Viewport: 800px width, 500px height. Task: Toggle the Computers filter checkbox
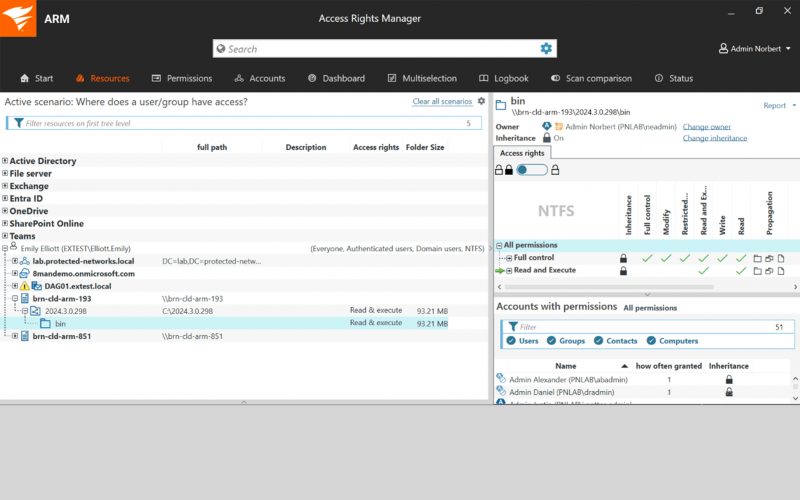click(x=652, y=341)
